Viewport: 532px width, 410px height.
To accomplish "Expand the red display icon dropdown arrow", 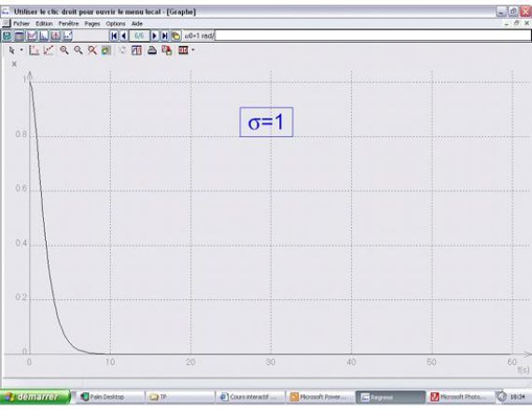I will (x=193, y=49).
